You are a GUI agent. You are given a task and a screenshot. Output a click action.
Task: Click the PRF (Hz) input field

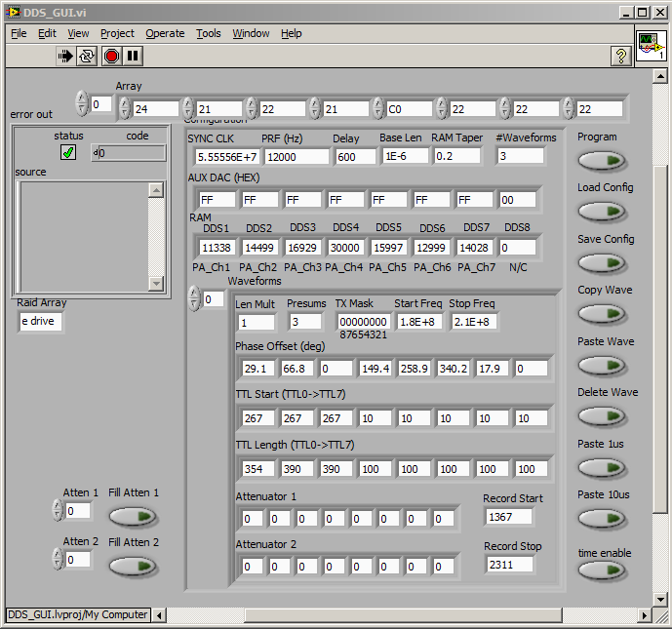point(296,156)
